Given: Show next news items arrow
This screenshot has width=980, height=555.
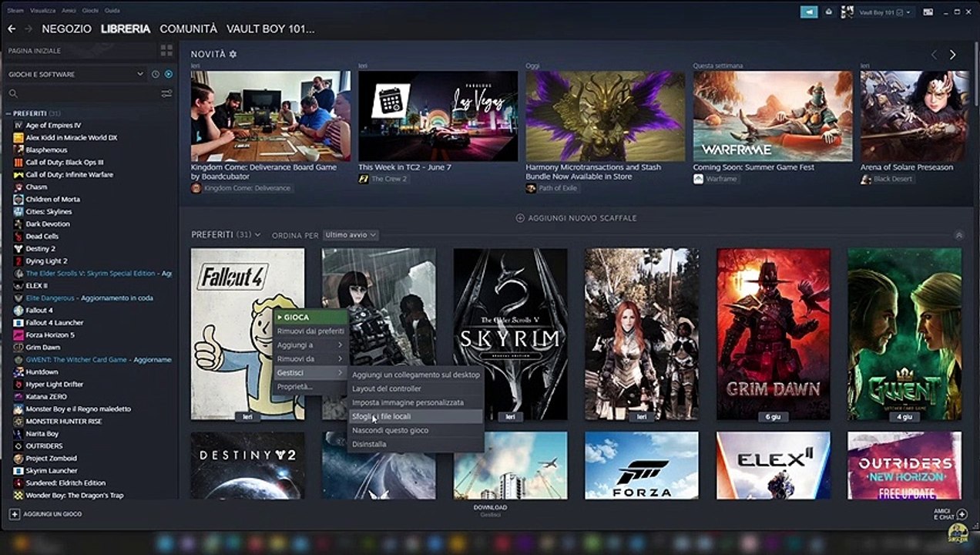Looking at the screenshot, I should click(x=952, y=55).
